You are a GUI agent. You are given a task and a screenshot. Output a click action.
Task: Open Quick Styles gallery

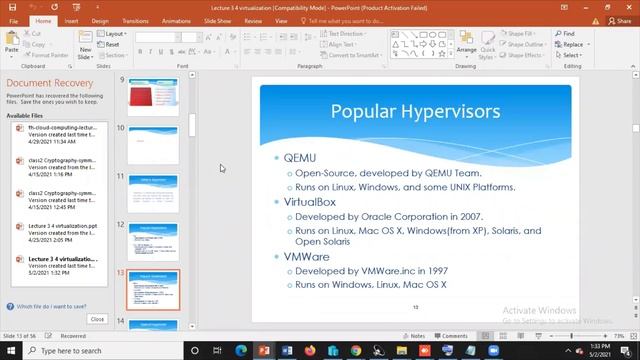[487, 46]
